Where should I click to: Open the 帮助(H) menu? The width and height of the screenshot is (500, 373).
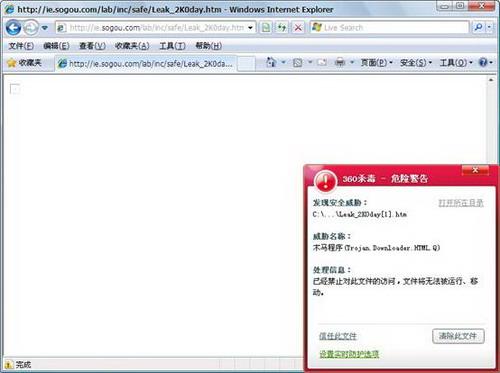pyautogui.click(x=209, y=46)
